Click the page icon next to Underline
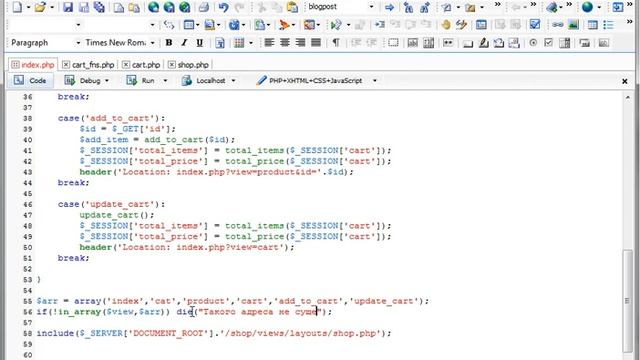Image resolution: width=640 pixels, height=360 pixels. (220, 42)
